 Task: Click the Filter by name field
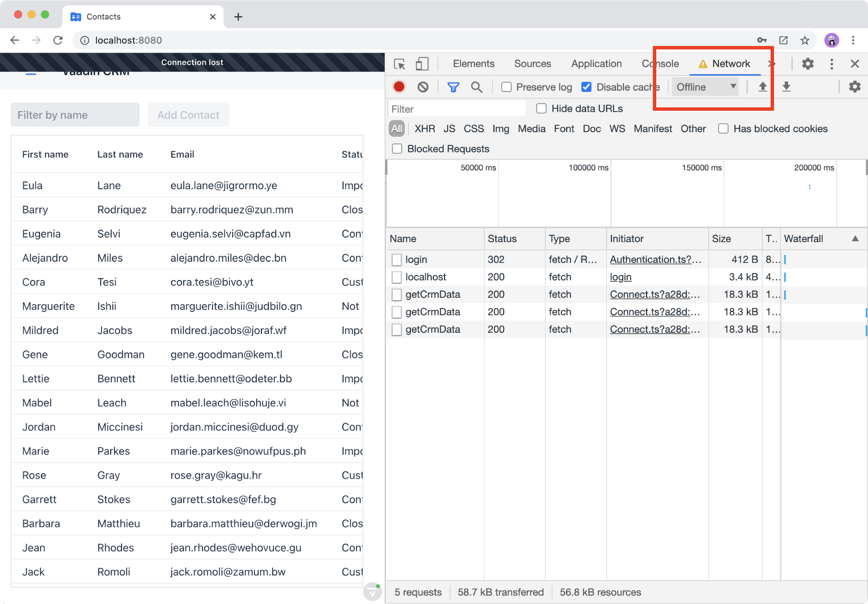tap(75, 115)
